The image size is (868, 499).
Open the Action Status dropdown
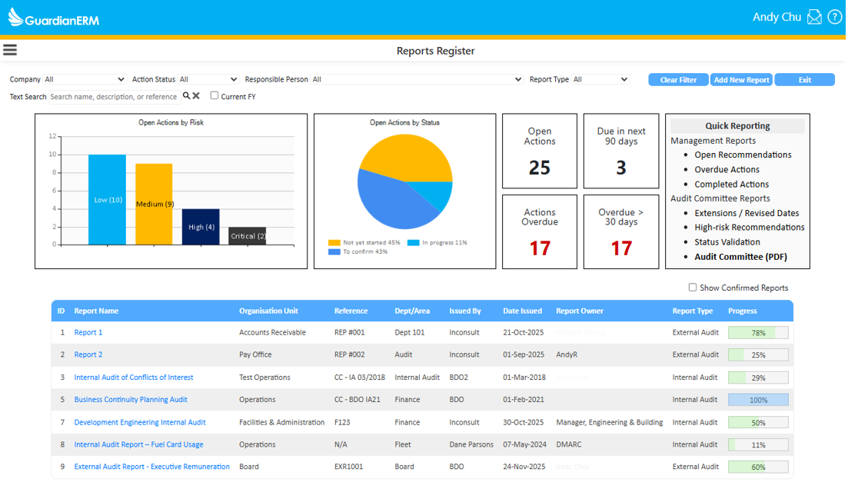pyautogui.click(x=208, y=79)
